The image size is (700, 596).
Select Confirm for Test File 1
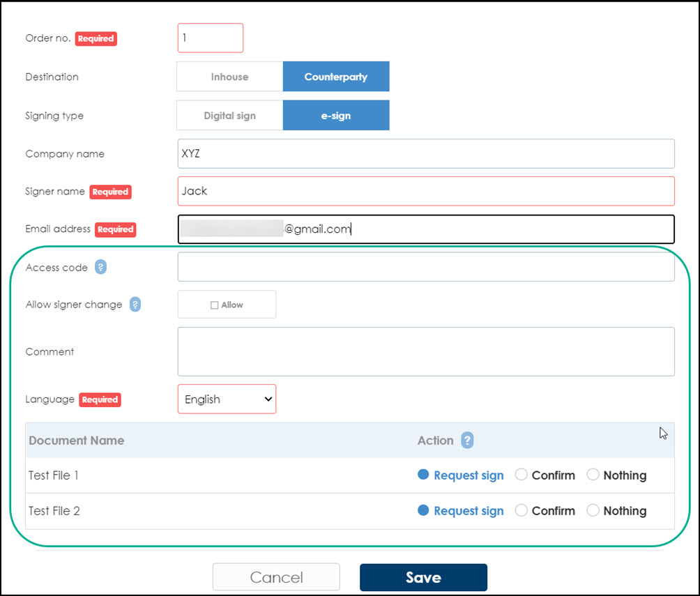521,475
